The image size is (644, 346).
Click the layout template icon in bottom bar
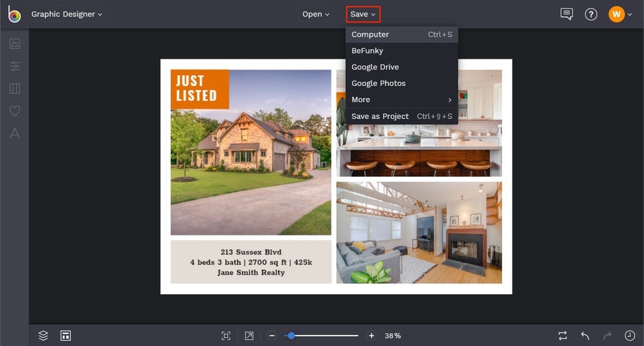click(65, 336)
